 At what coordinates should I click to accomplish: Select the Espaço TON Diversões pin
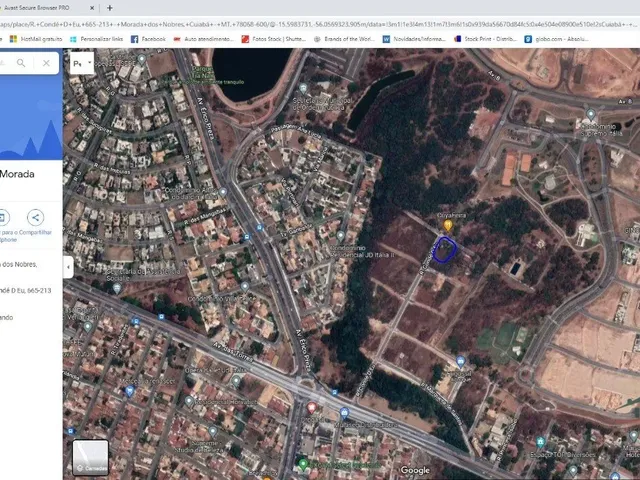pos(540,442)
